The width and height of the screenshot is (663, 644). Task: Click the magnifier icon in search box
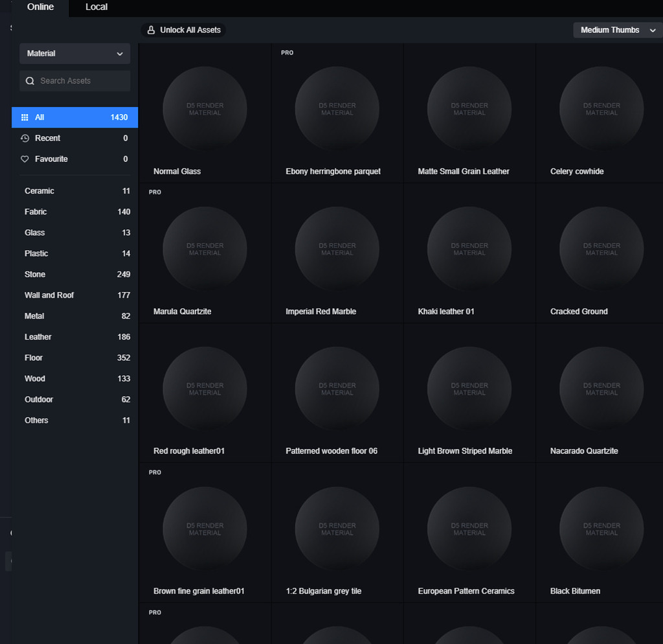coord(30,81)
